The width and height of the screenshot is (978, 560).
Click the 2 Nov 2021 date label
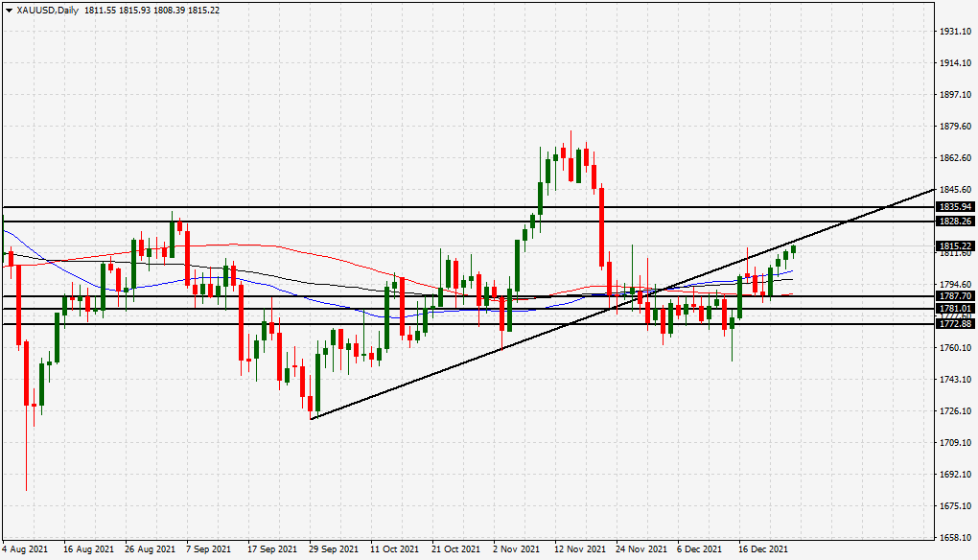pyautogui.click(x=516, y=549)
